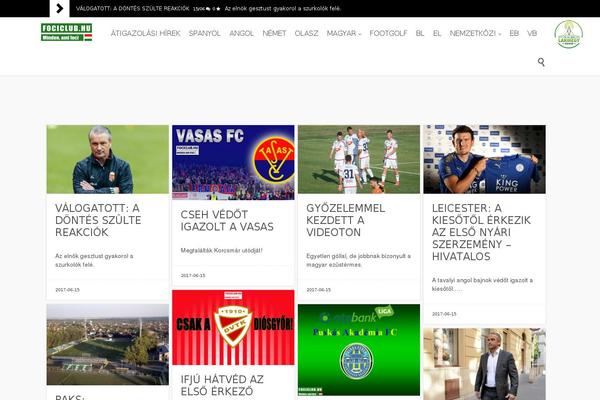
Task: Open Leicester: a kiesőtől érkezik headline
Action: pyautogui.click(x=481, y=232)
